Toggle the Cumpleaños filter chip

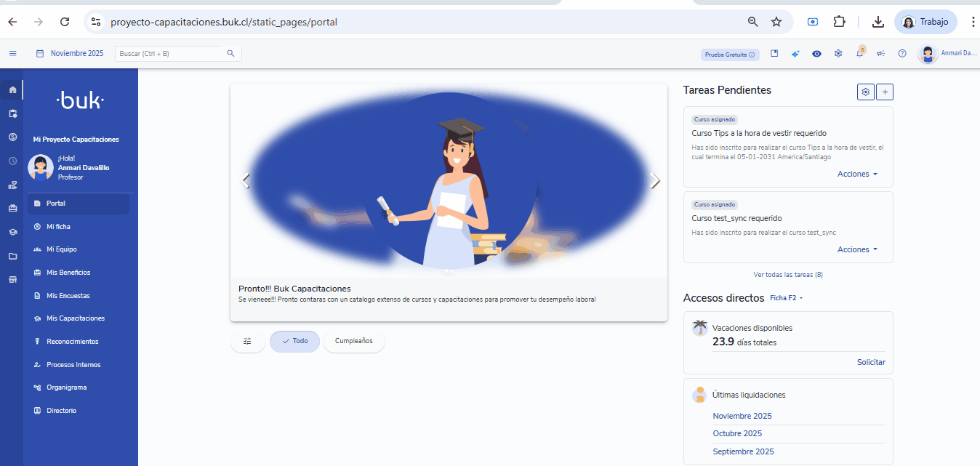354,341
